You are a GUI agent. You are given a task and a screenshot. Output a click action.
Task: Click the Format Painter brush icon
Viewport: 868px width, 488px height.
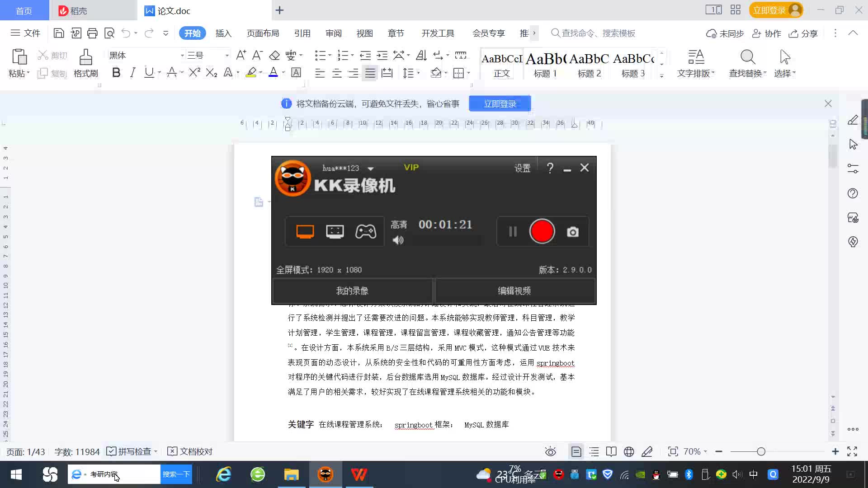click(x=85, y=58)
